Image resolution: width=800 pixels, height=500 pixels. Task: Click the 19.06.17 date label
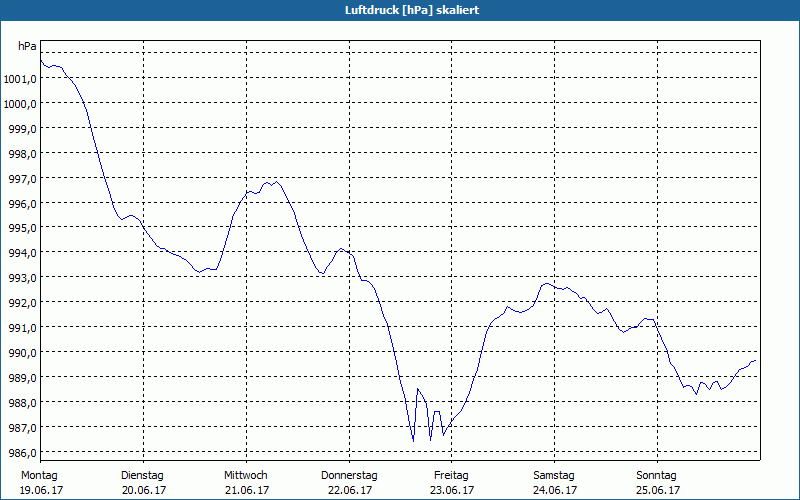click(x=41, y=490)
